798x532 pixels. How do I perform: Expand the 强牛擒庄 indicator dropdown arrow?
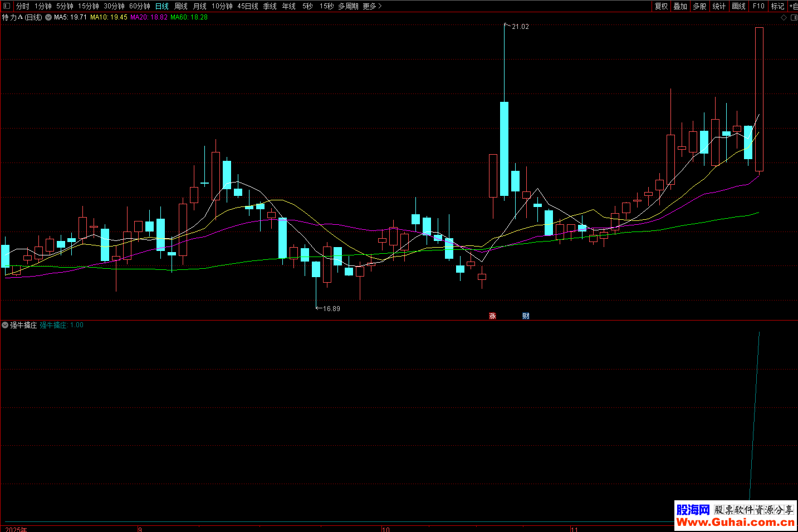coord(5,325)
